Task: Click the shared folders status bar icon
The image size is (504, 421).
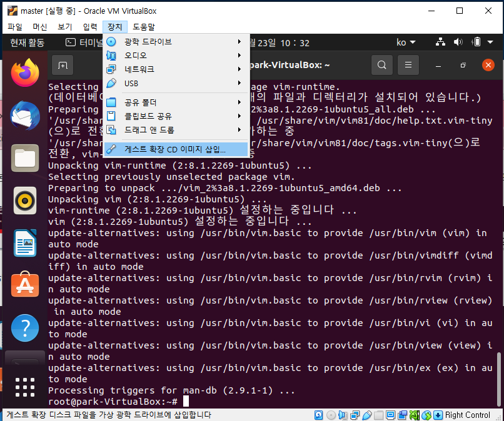Action: [x=379, y=415]
